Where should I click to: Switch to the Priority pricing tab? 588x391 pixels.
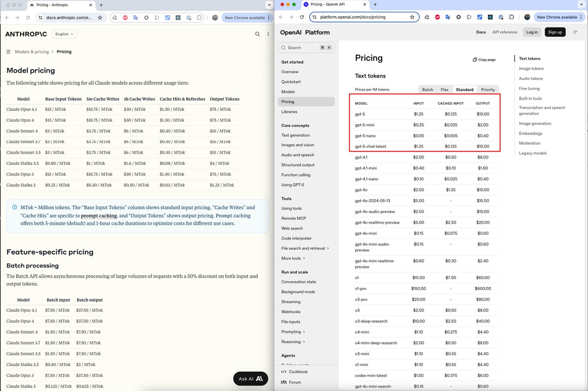click(x=488, y=90)
